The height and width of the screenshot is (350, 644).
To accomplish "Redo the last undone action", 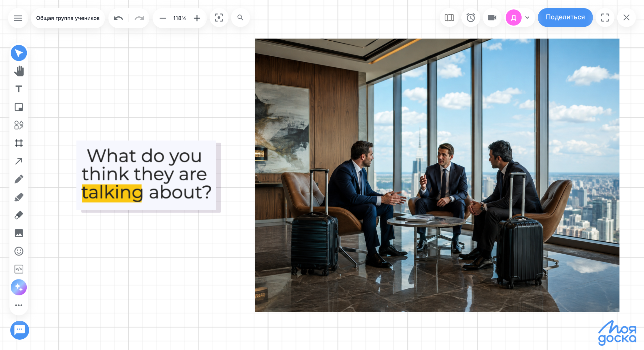I will pos(139,18).
